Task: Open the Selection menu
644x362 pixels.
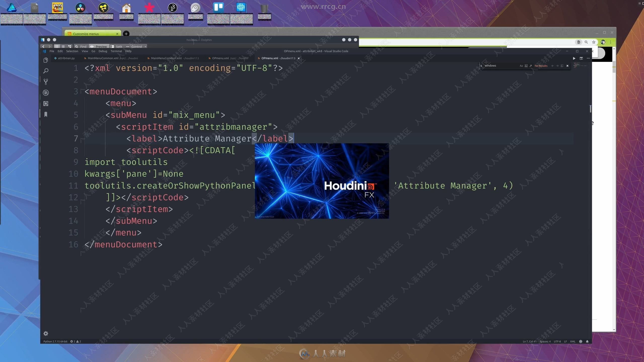Action: (x=72, y=51)
